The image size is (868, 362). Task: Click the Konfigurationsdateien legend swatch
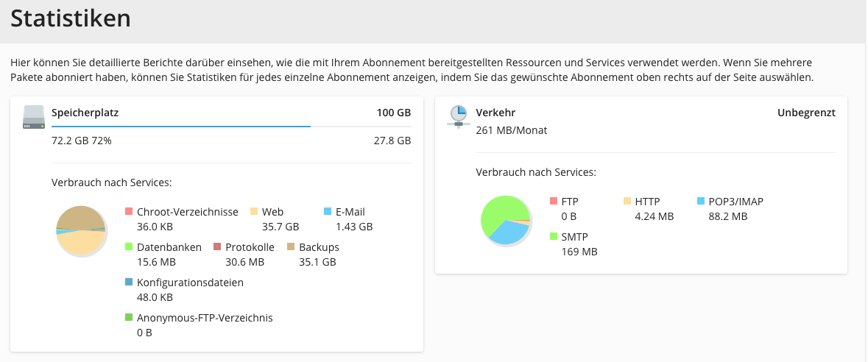129,283
